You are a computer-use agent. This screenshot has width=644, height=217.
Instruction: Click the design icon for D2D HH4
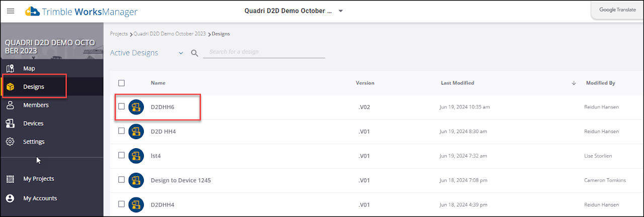point(136,132)
